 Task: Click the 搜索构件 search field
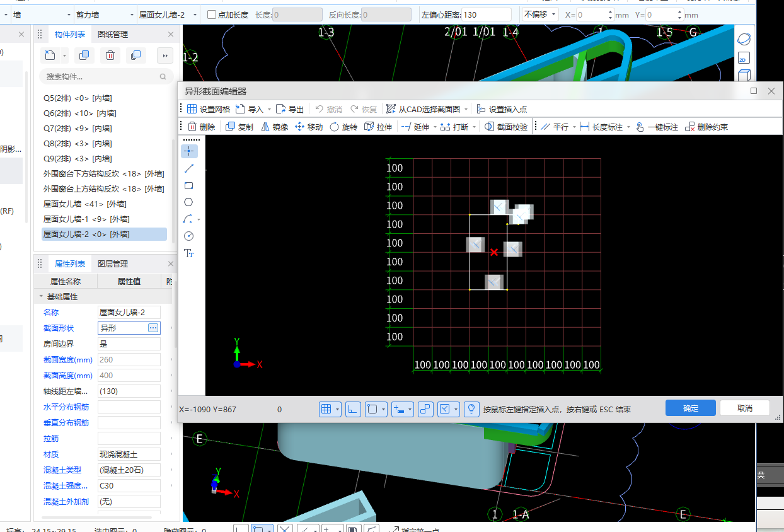coord(107,76)
